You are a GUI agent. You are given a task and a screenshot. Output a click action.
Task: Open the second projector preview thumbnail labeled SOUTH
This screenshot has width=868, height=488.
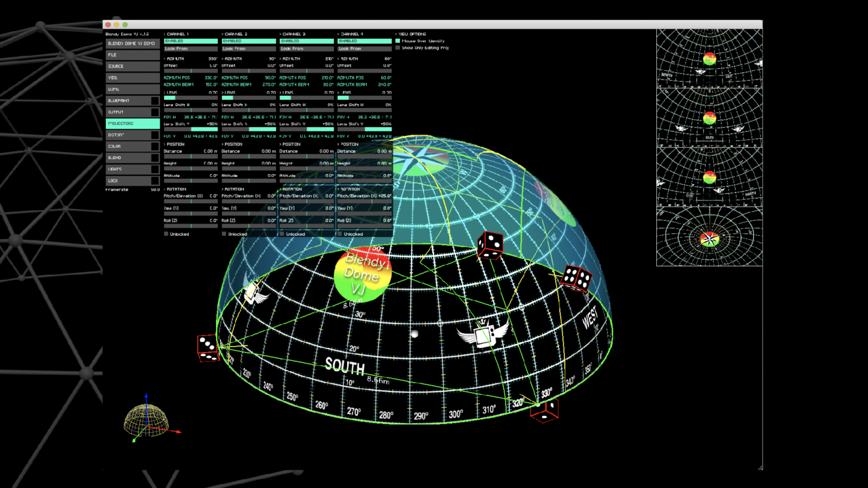709,118
